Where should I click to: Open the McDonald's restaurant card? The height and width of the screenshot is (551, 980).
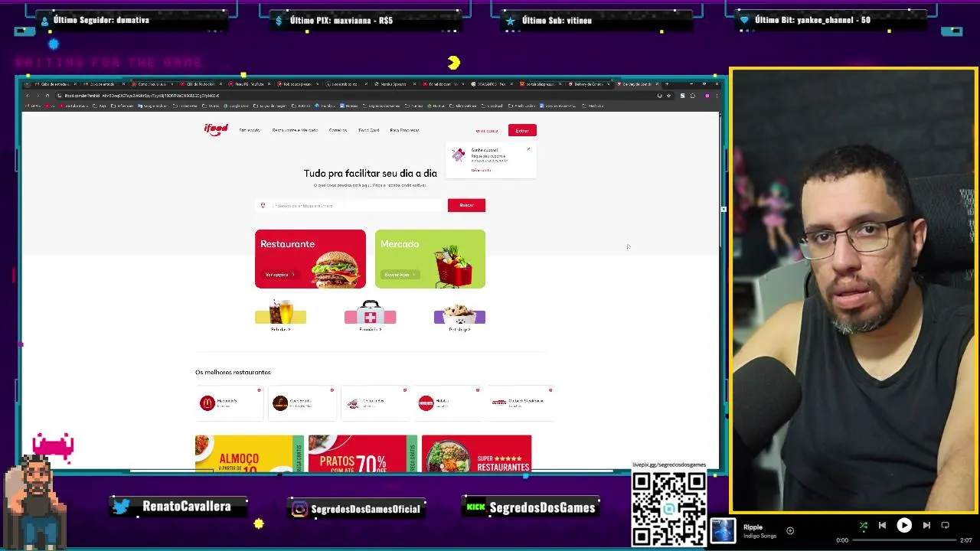coord(230,403)
